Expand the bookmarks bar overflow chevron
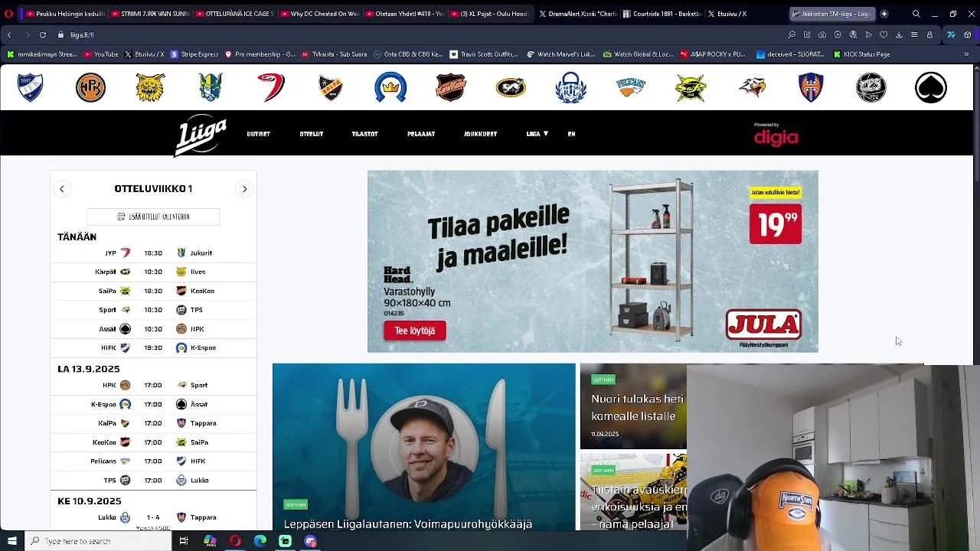Image resolution: width=980 pixels, height=551 pixels. click(966, 54)
